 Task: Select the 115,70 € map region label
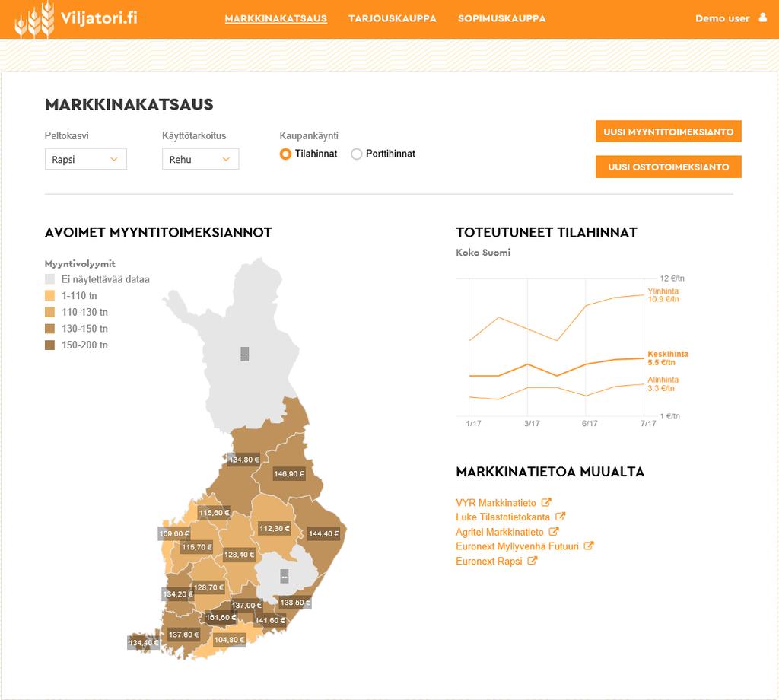tap(197, 546)
